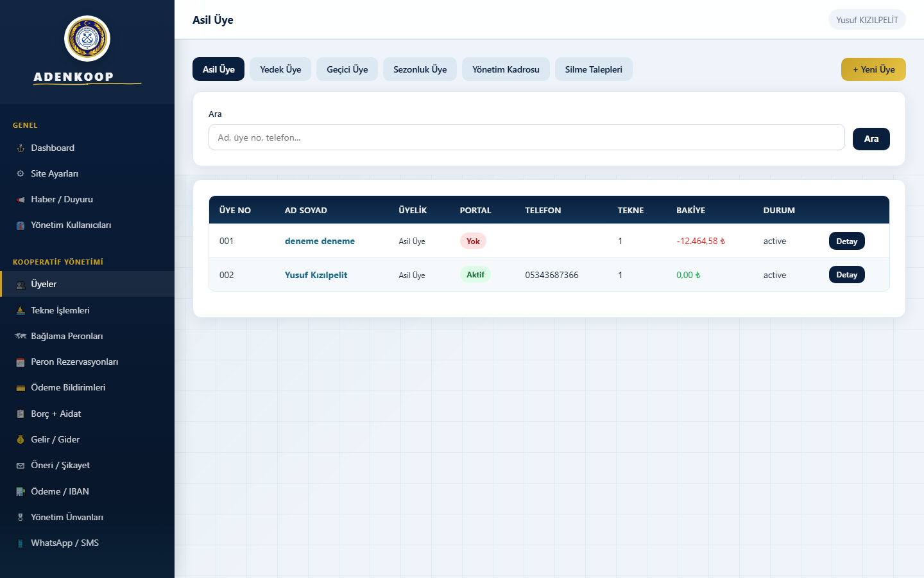Screen dimensions: 924x578
Task: Click the Site Ayarları gear icon
Action: tap(21, 173)
